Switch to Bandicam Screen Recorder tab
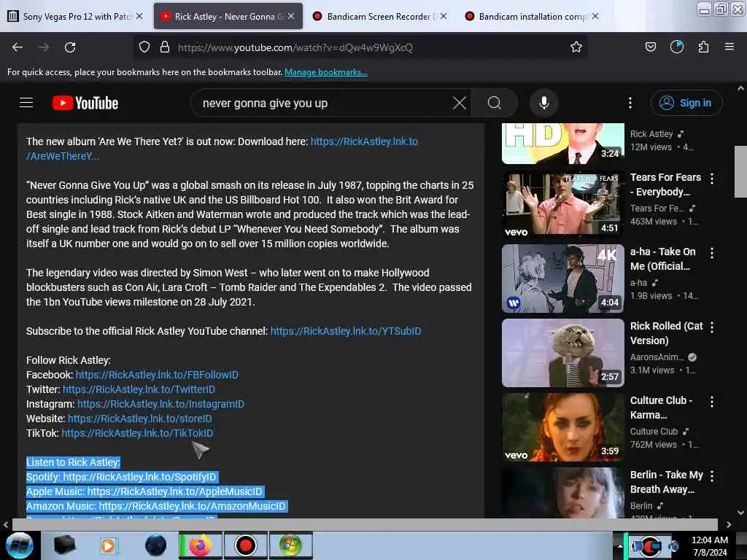This screenshot has width=747, height=560. coord(379,16)
